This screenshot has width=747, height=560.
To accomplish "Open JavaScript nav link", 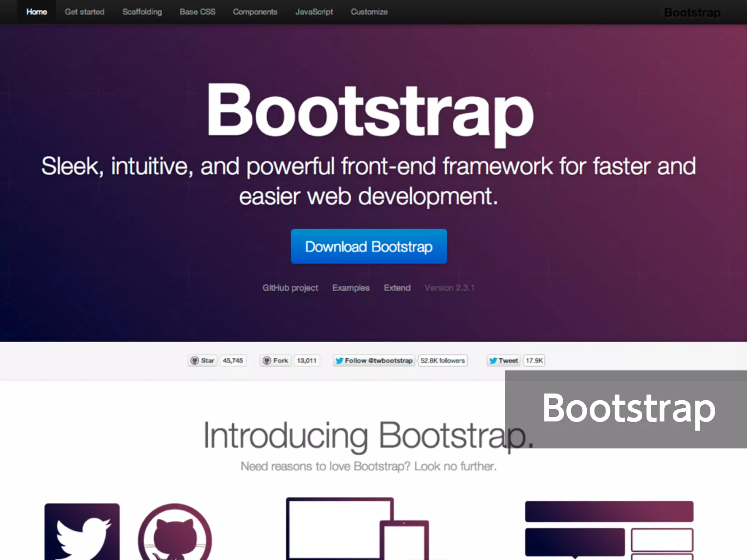I will (x=314, y=12).
